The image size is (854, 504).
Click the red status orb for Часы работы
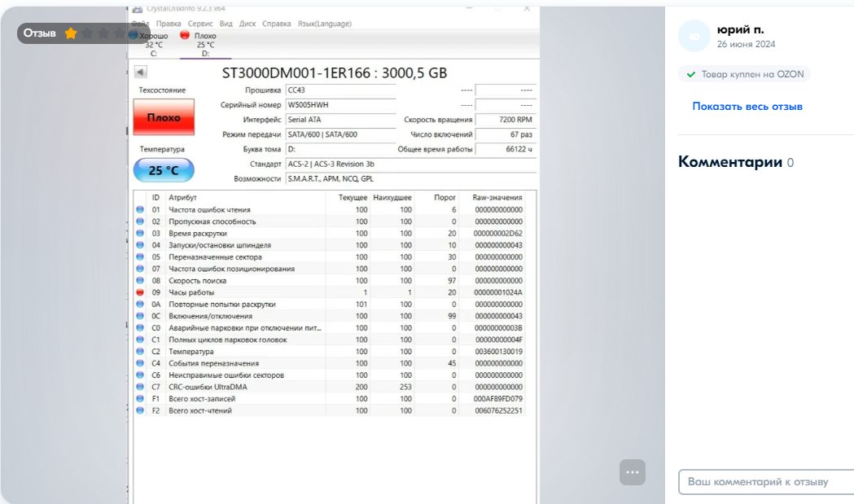139,292
